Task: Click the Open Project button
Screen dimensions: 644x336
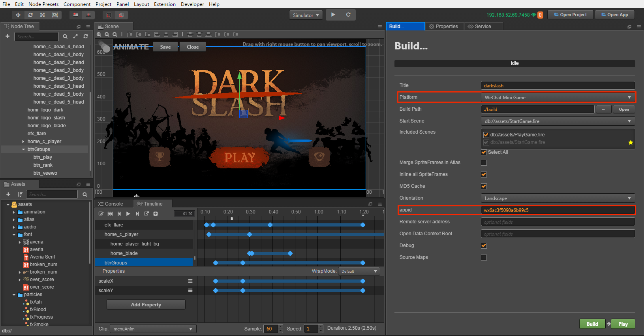Action: pos(571,15)
